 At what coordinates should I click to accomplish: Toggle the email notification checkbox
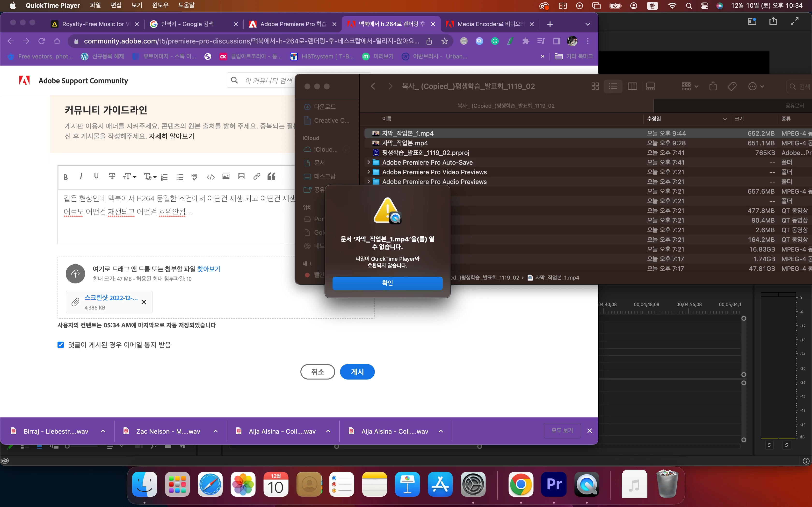click(61, 345)
